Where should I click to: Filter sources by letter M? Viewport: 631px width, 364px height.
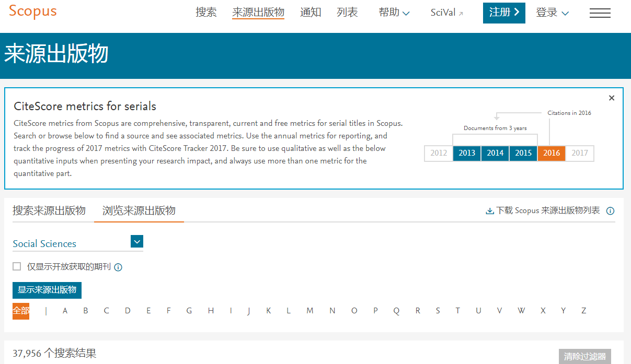click(310, 311)
